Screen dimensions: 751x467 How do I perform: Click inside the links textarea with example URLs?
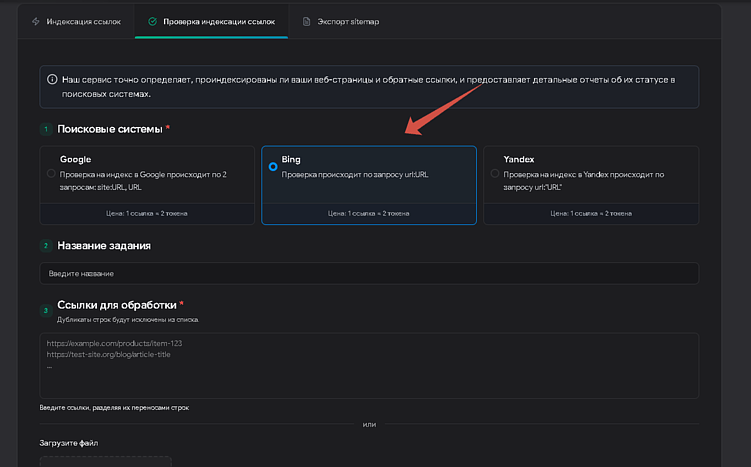369,365
